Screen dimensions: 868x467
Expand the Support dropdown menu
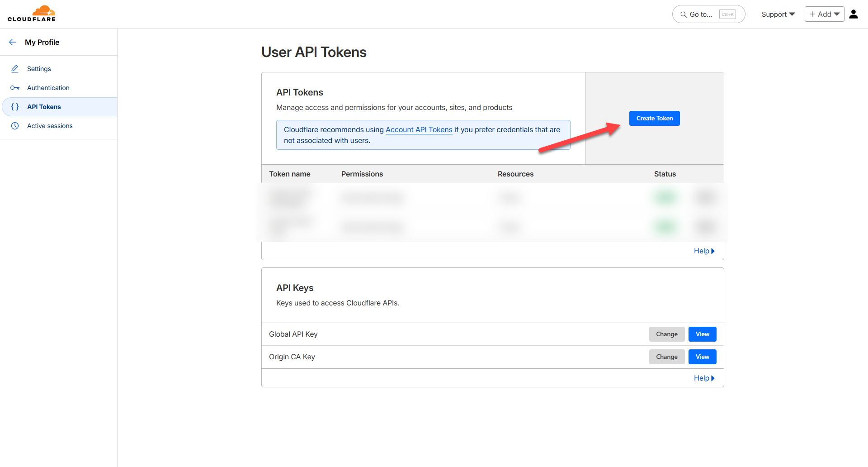[x=778, y=14]
